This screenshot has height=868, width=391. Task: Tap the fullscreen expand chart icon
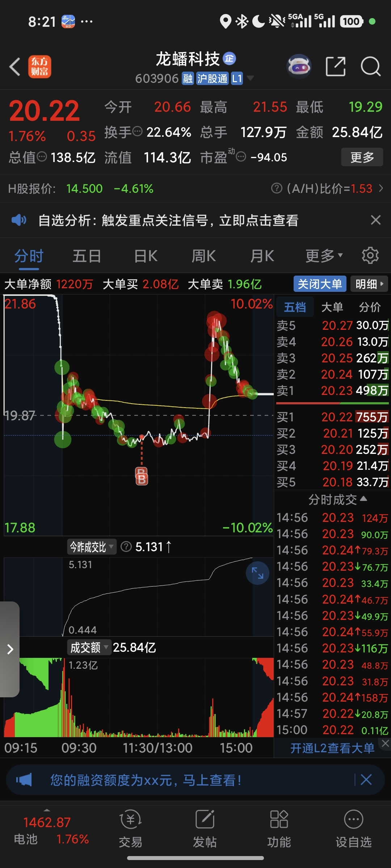257,573
